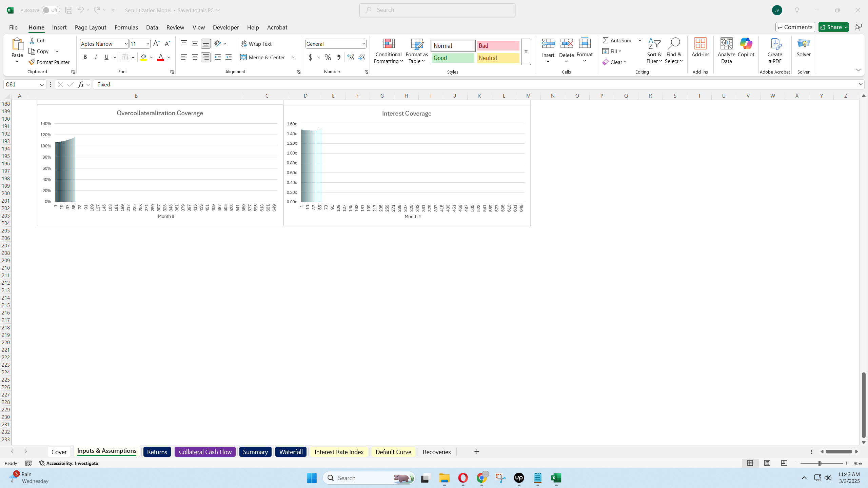Screen dimensions: 868x488
Task: Open the Page Layout ribbon tab
Action: [91, 27]
